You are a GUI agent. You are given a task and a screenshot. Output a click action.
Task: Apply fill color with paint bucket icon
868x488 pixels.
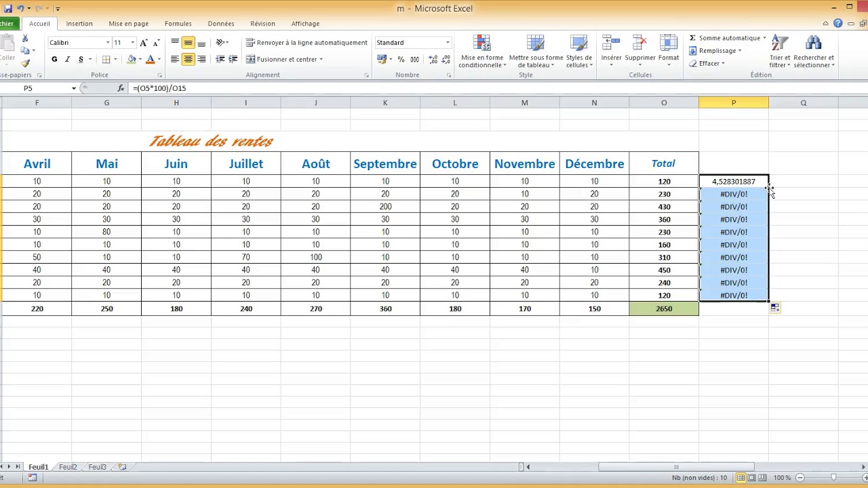(x=132, y=60)
